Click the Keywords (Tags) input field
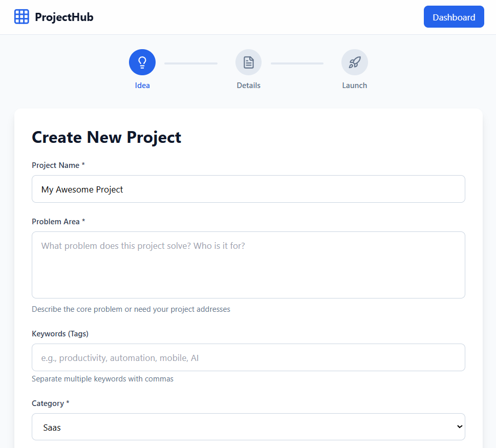The image size is (496, 448). point(248,357)
